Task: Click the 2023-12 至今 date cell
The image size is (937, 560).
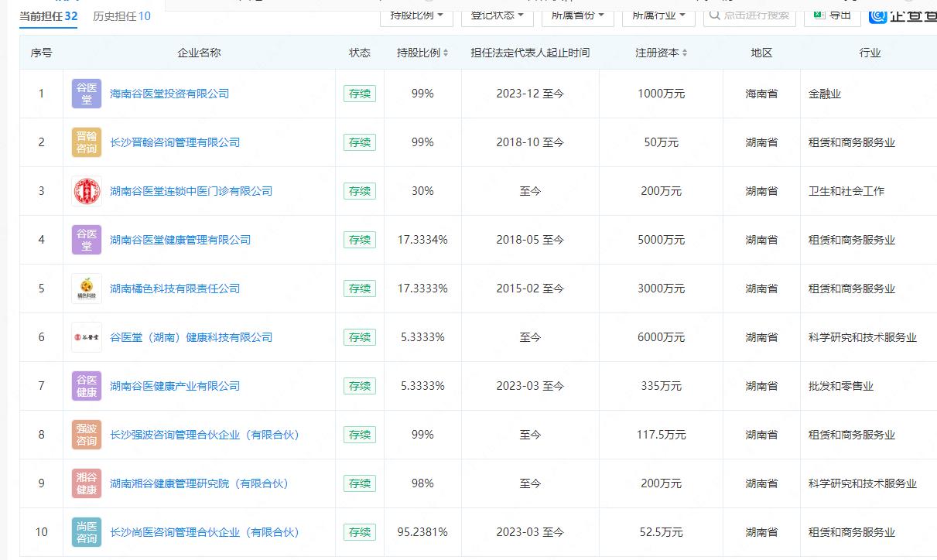Action: coord(530,94)
